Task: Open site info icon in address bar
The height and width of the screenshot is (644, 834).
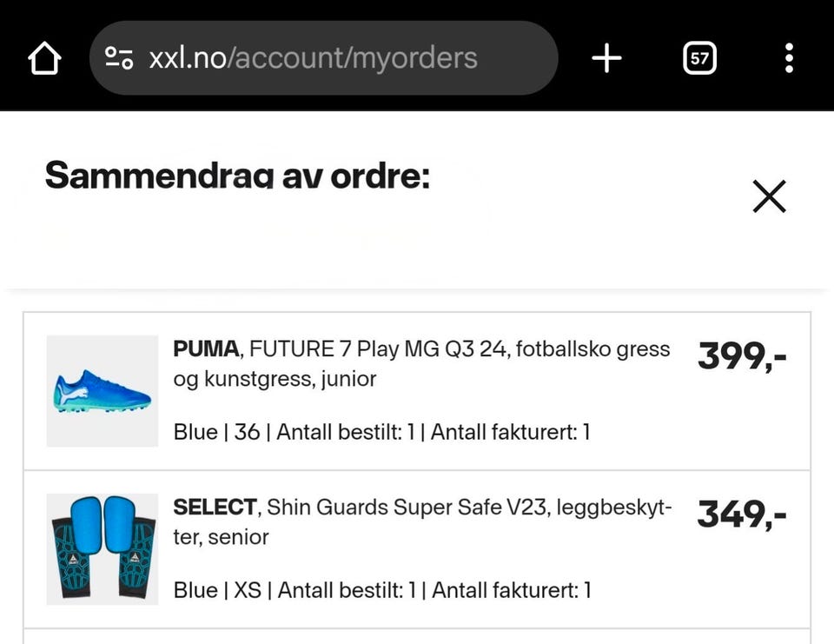Action: [x=119, y=59]
